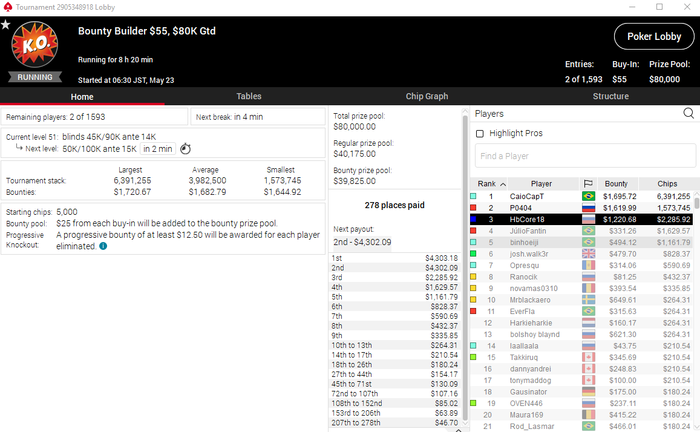The width and height of the screenshot is (700, 432).
Task: Click the payouts list scrollbar
Action: click(465, 268)
